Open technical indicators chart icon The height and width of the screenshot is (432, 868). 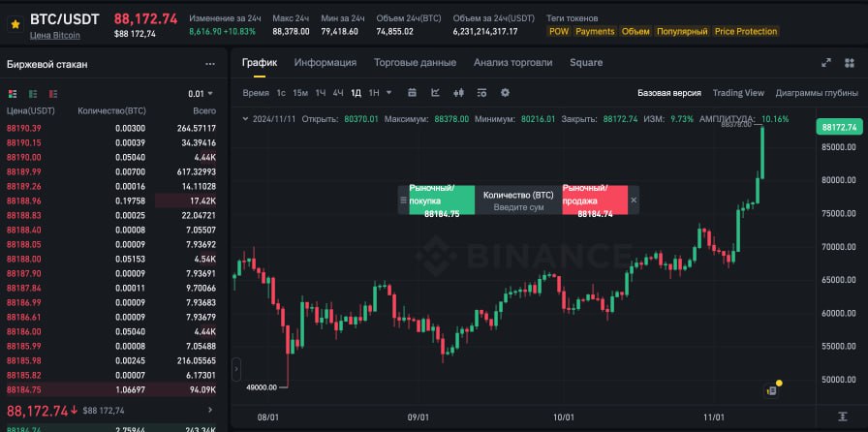434,93
